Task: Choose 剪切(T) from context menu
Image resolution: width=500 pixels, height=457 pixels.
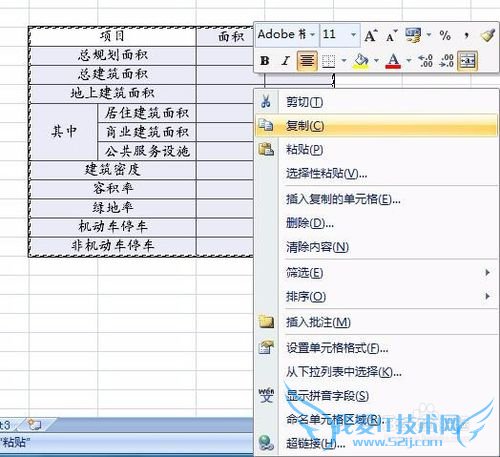Action: [376, 102]
